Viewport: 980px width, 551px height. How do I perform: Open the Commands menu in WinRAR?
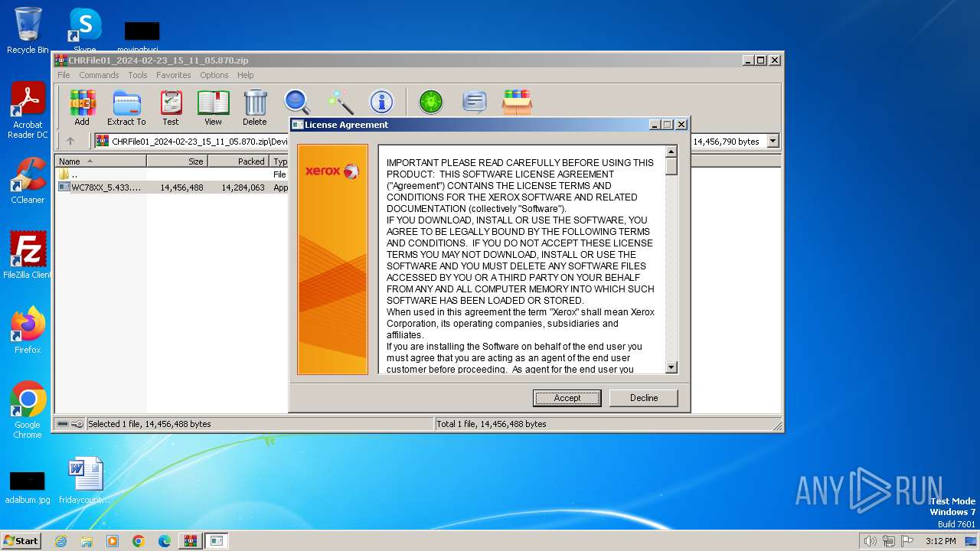click(x=99, y=75)
